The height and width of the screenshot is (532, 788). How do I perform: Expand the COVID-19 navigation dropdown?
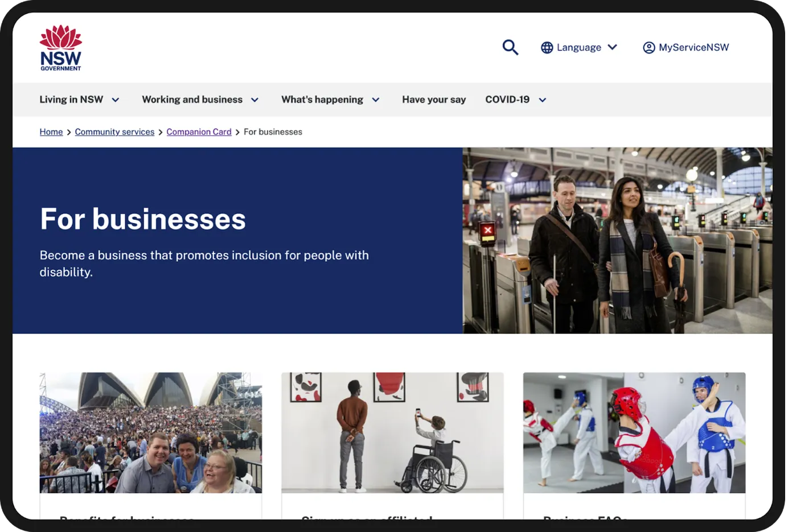pos(515,99)
